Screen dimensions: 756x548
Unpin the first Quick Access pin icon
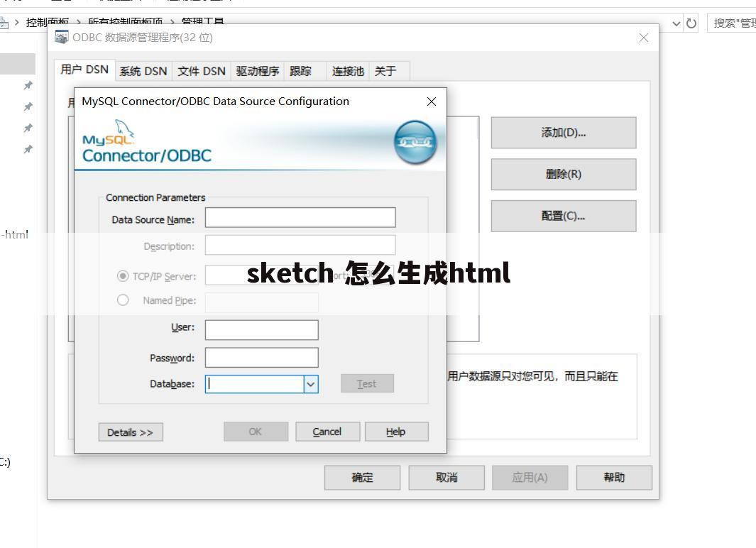pos(28,85)
